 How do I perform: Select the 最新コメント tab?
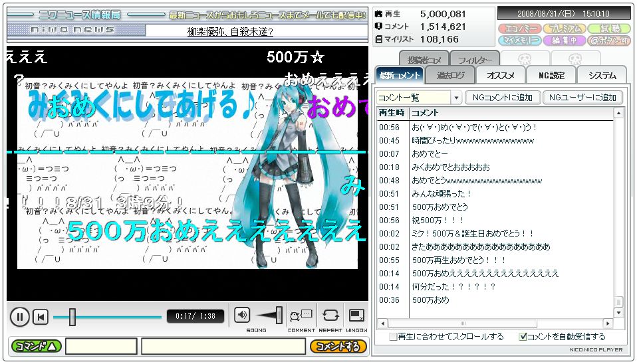pyautogui.click(x=399, y=76)
